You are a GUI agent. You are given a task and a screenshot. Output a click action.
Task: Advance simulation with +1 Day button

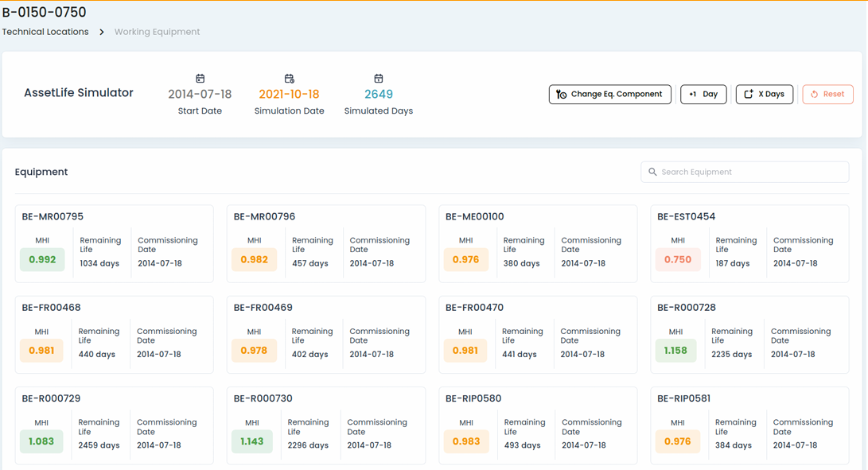pyautogui.click(x=703, y=94)
